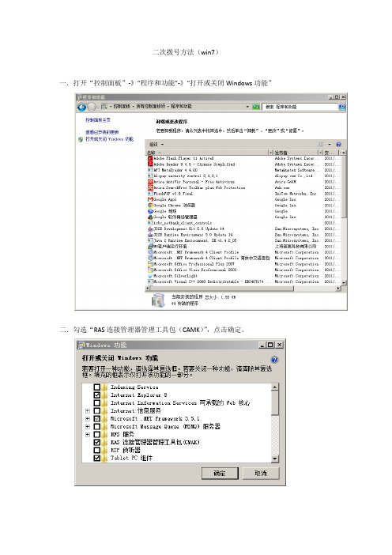This screenshot has height=555, width=392.
Task: Click the features list scroll down arrow
Action: point(275,459)
